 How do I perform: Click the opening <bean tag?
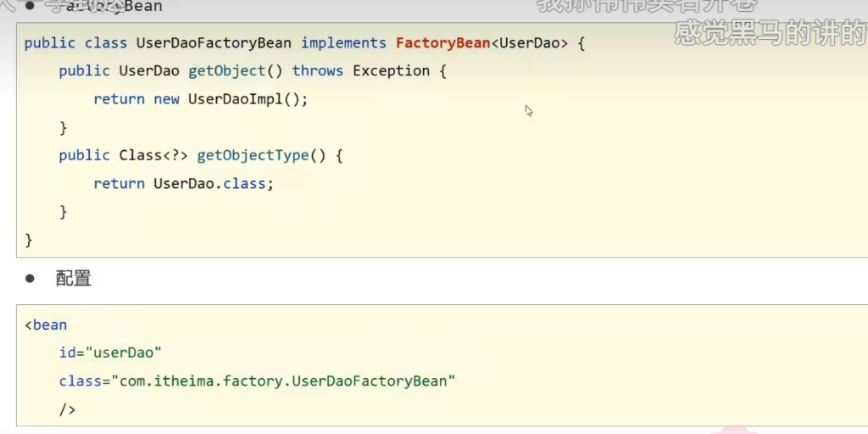click(46, 325)
